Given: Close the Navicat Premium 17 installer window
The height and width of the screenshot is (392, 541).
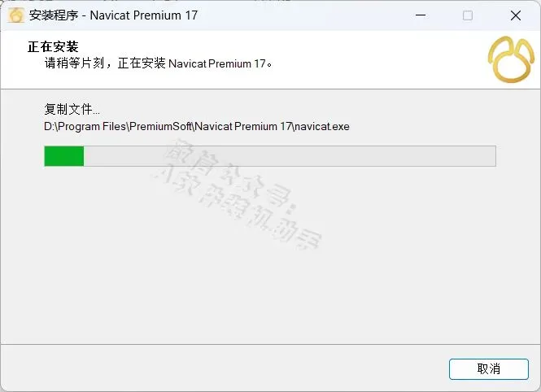Looking at the screenshot, I should click(516, 15).
